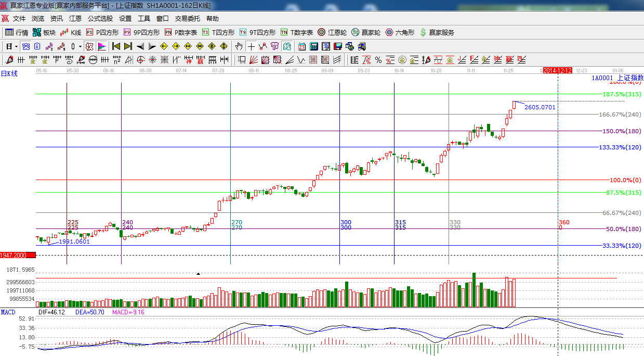Screen dimensions: 644x356
Task: Open the 交易委托 menu
Action: click(187, 19)
